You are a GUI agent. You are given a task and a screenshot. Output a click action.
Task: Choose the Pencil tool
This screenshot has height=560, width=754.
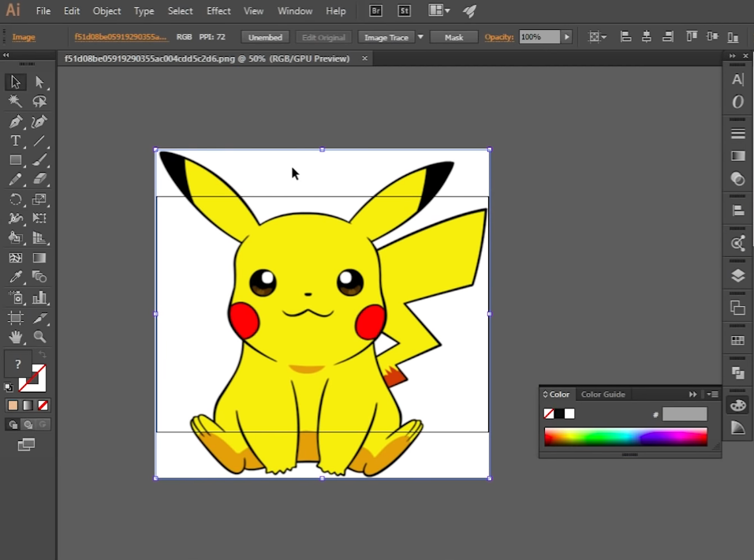pos(16,179)
